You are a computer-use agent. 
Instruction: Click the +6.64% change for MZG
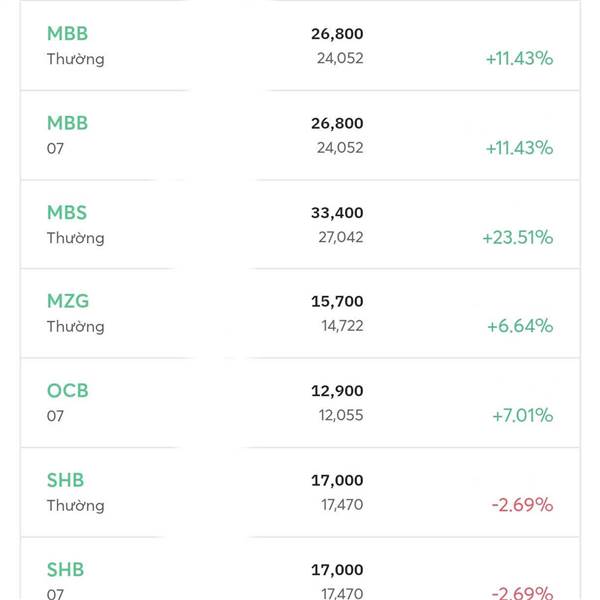(x=519, y=326)
